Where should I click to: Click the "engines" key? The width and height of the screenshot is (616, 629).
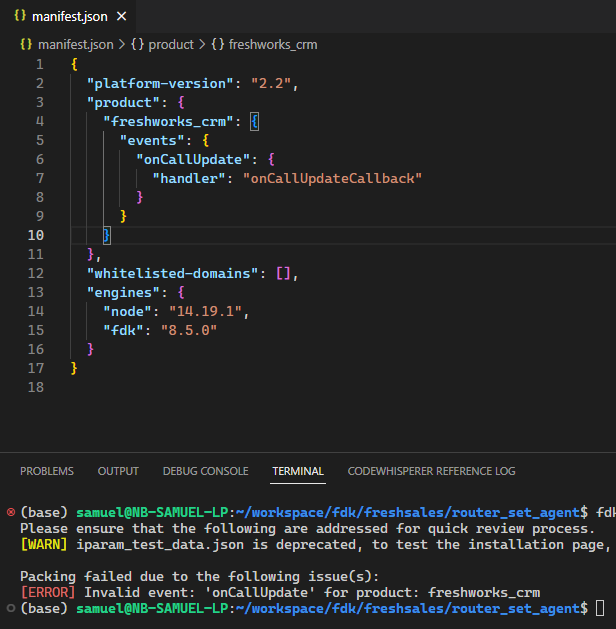pyautogui.click(x=124, y=292)
